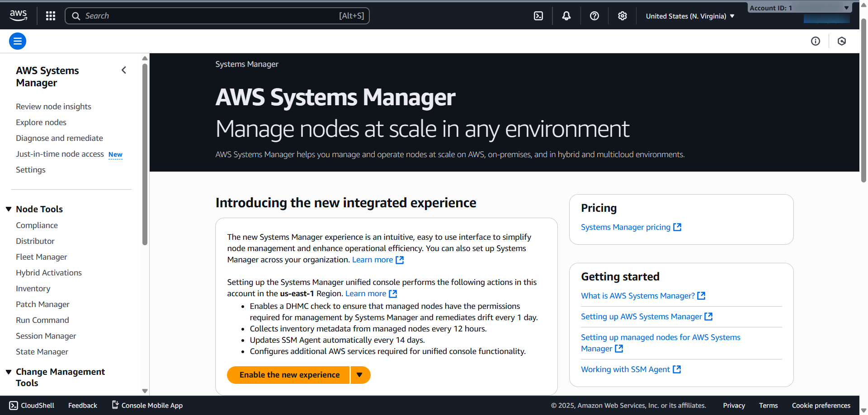Open Inventory in the sidebar
The image size is (868, 415).
33,289
